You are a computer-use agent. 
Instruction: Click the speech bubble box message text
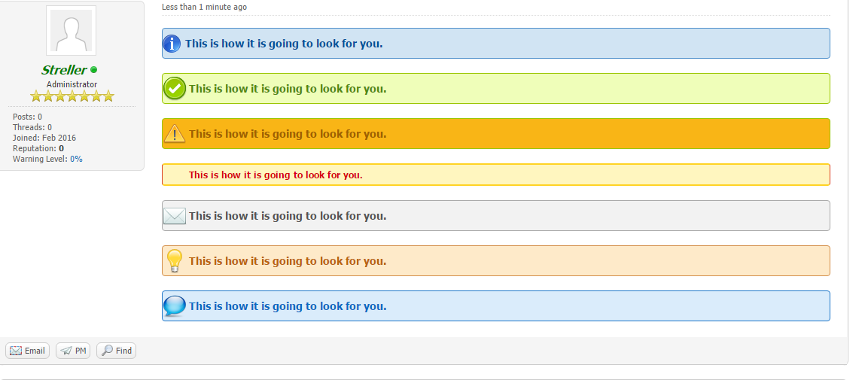pyautogui.click(x=288, y=306)
